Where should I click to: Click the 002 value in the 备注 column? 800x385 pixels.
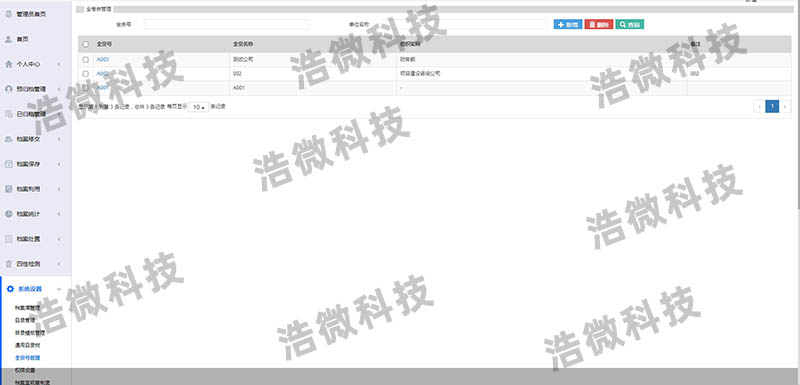[x=694, y=74]
